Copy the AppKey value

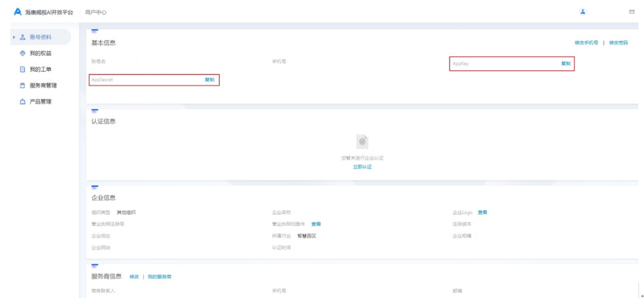565,64
